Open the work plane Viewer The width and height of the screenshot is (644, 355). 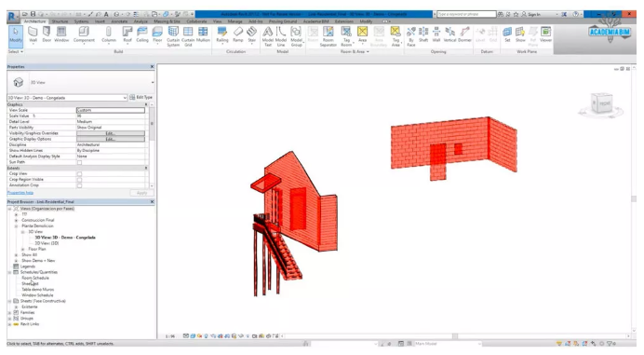(x=546, y=34)
